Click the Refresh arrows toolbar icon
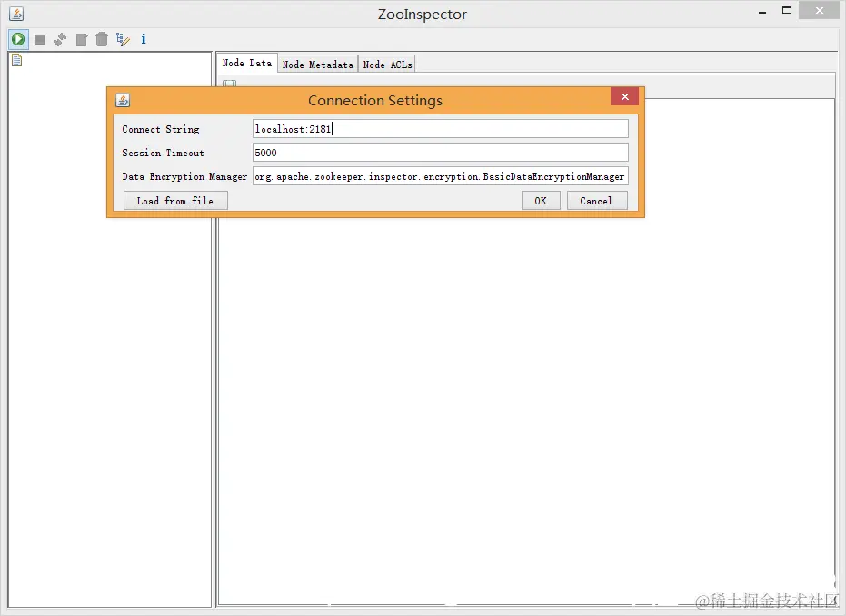The height and width of the screenshot is (616, 846). point(60,39)
